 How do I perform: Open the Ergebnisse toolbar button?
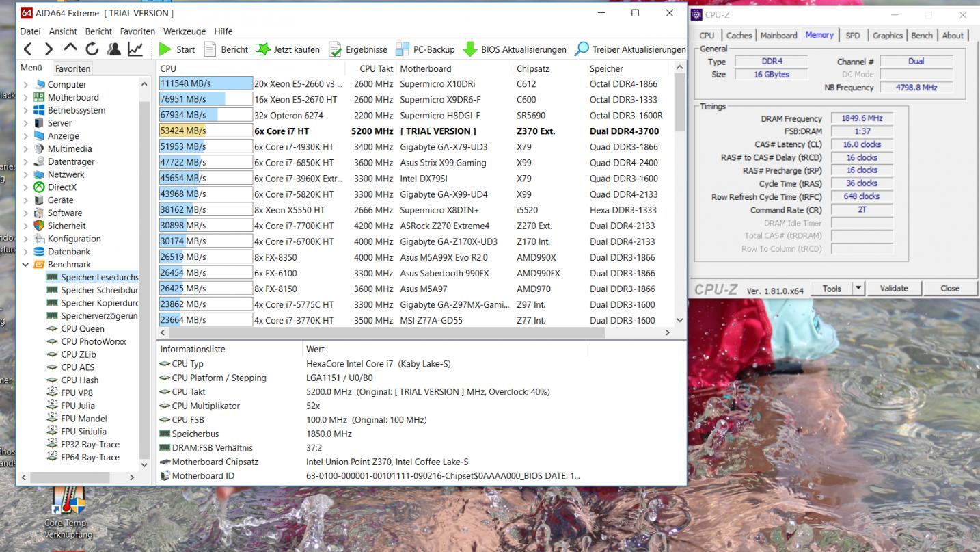click(358, 49)
